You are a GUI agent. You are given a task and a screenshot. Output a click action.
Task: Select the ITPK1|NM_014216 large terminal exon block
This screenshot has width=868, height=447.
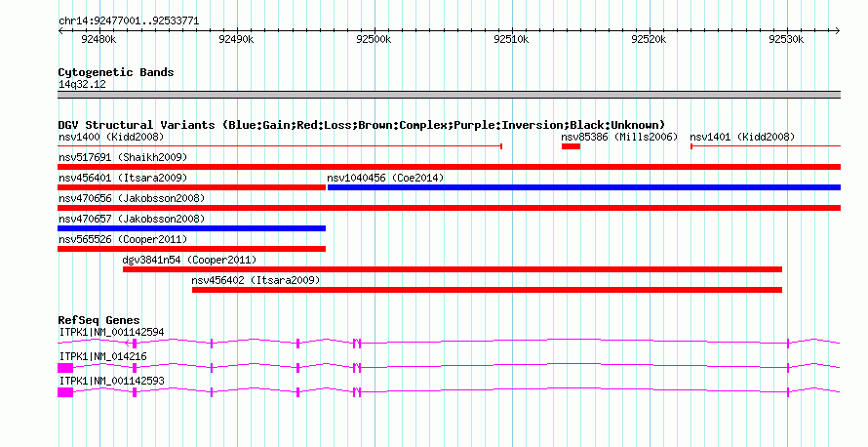65,368
